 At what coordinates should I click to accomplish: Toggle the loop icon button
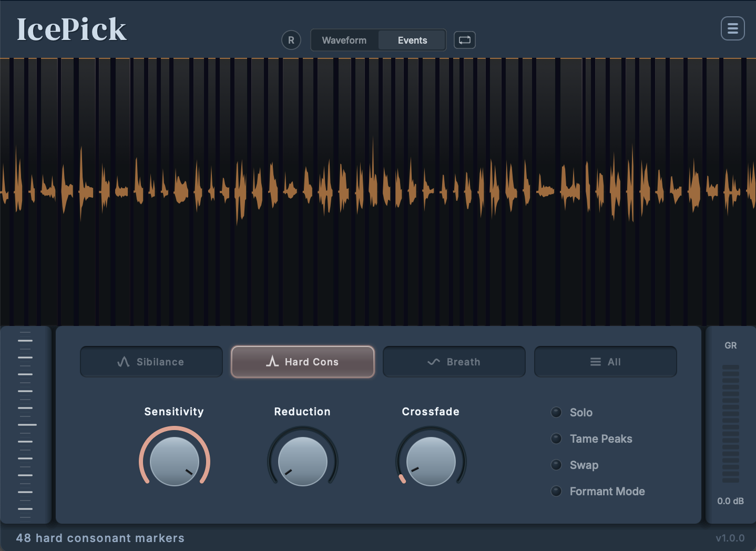pyautogui.click(x=465, y=40)
